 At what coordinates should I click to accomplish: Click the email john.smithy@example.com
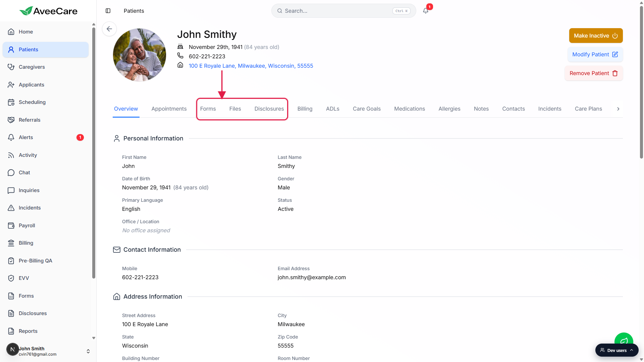point(312,278)
